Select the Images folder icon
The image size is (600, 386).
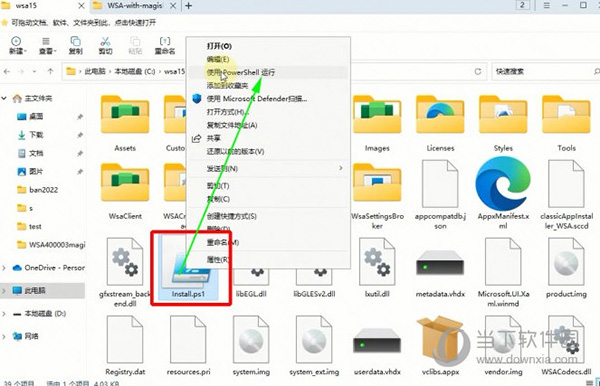[377, 115]
